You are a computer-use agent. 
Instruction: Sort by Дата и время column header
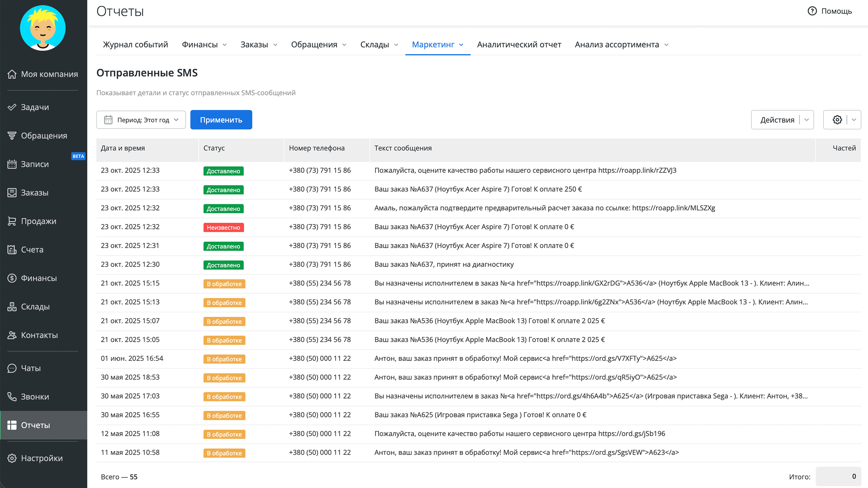123,148
